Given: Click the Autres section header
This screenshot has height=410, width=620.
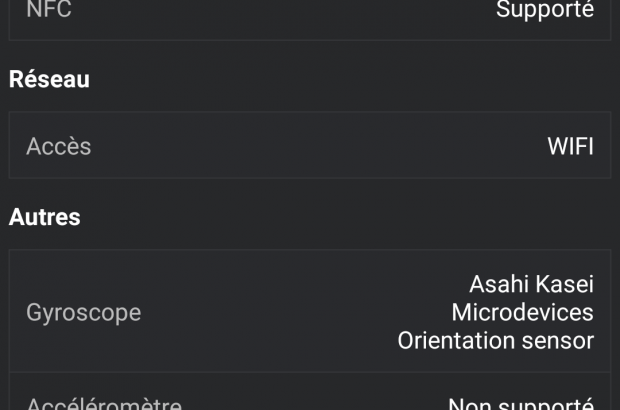Looking at the screenshot, I should [x=45, y=216].
